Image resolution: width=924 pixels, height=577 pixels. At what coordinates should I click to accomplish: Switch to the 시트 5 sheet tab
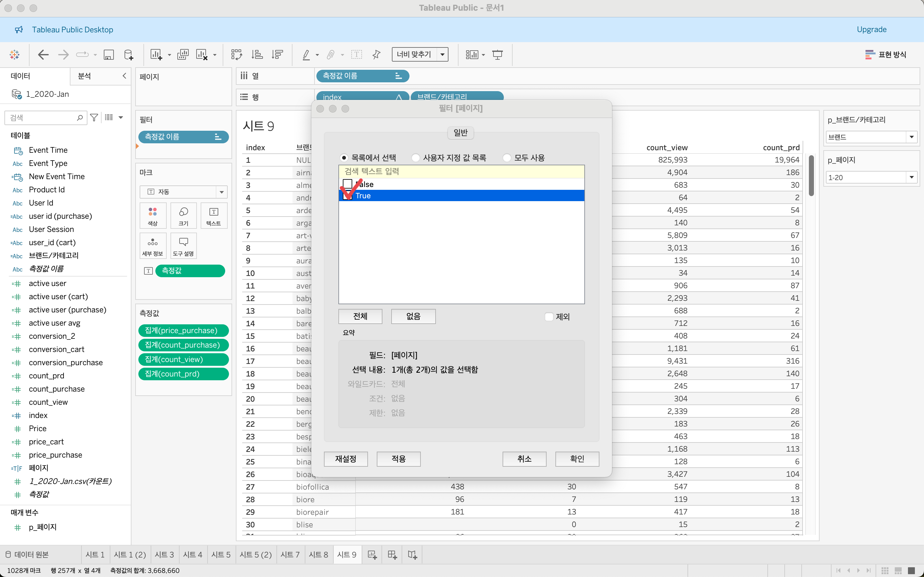coord(221,554)
